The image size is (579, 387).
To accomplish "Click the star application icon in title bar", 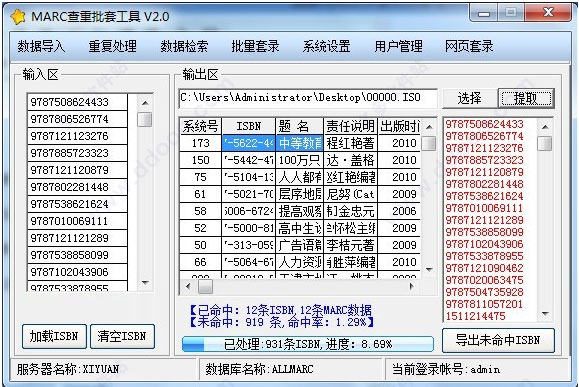I will tap(18, 17).
